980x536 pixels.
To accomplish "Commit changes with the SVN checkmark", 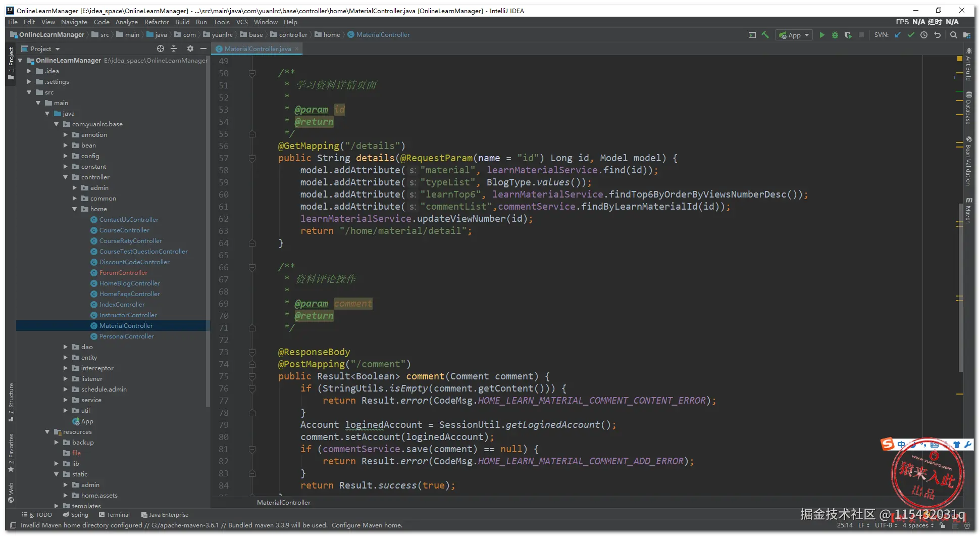I will point(911,35).
